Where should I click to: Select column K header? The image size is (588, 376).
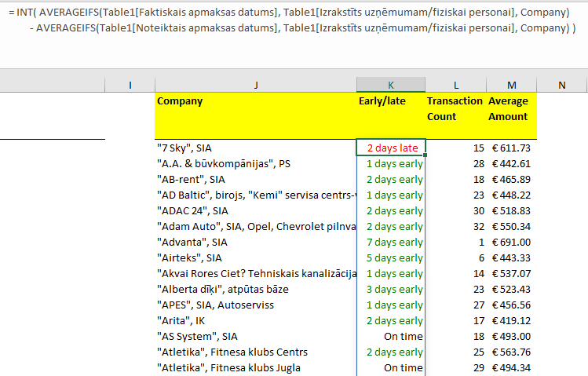point(391,85)
